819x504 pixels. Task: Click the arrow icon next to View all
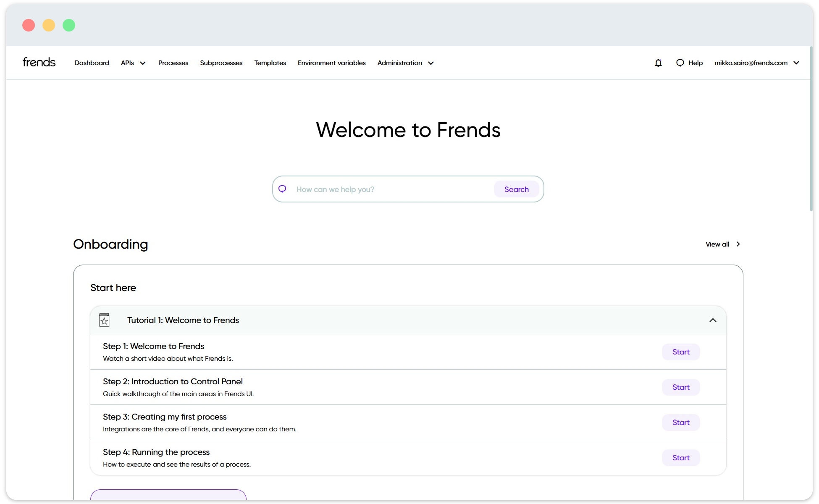(x=738, y=244)
